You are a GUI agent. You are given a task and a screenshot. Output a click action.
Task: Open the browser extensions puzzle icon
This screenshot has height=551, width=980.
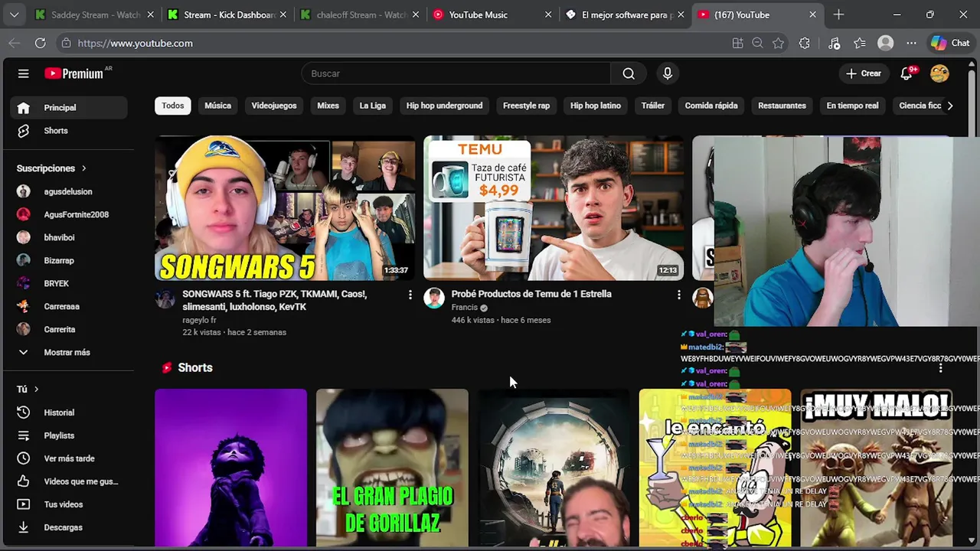tap(804, 44)
